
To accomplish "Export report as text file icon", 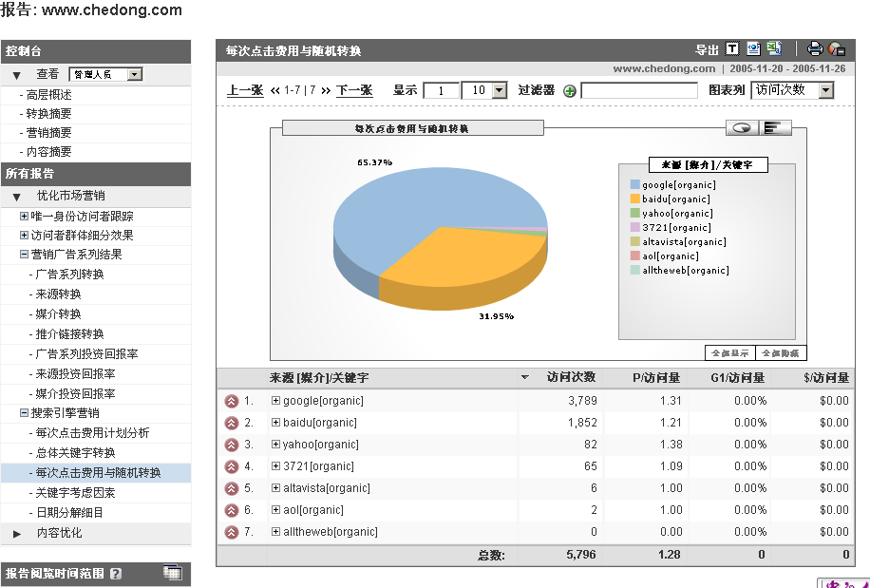I will pyautogui.click(x=732, y=49).
